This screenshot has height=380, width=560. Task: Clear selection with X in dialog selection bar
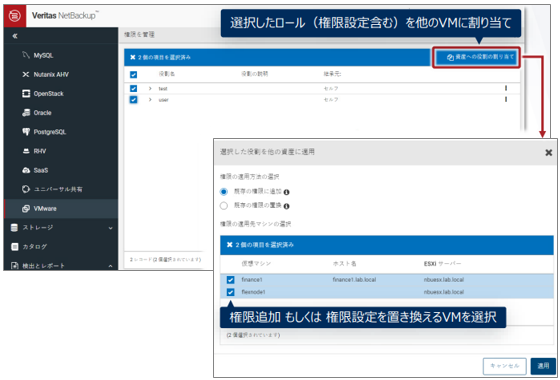[230, 245]
